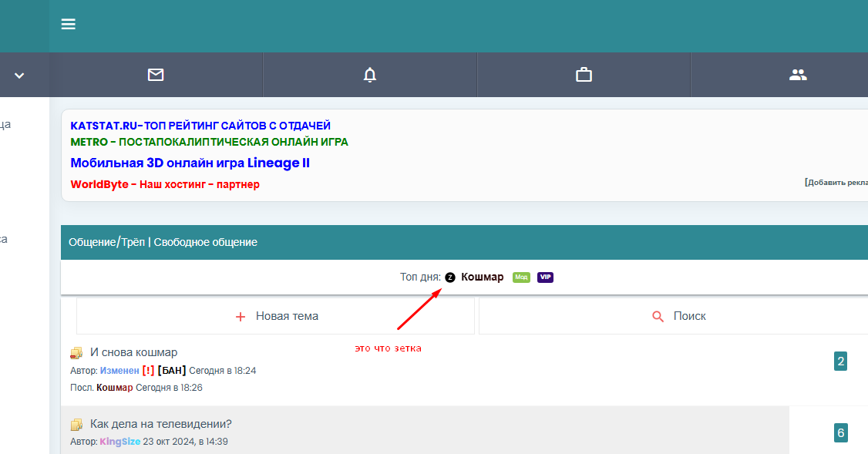Open author profile 'Изменен'
Viewport: 868px width, 454px height.
[119, 371]
